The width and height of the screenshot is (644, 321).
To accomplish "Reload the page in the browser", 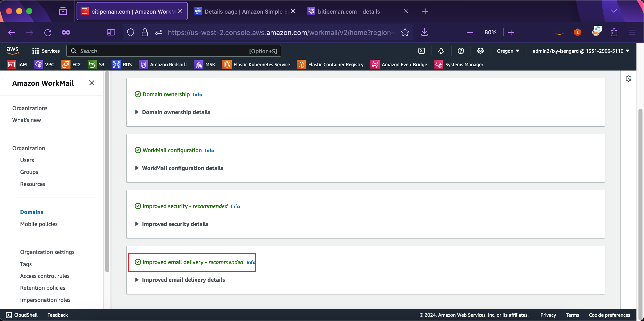I will pos(48,33).
